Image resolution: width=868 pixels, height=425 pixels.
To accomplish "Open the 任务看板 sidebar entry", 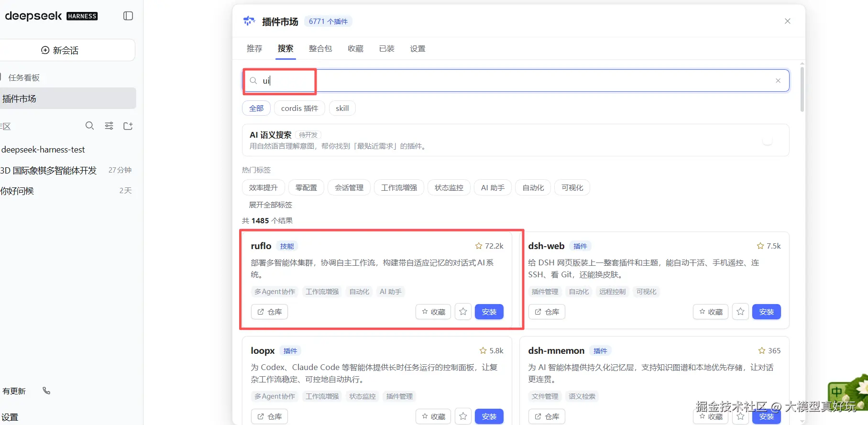I will click(24, 77).
